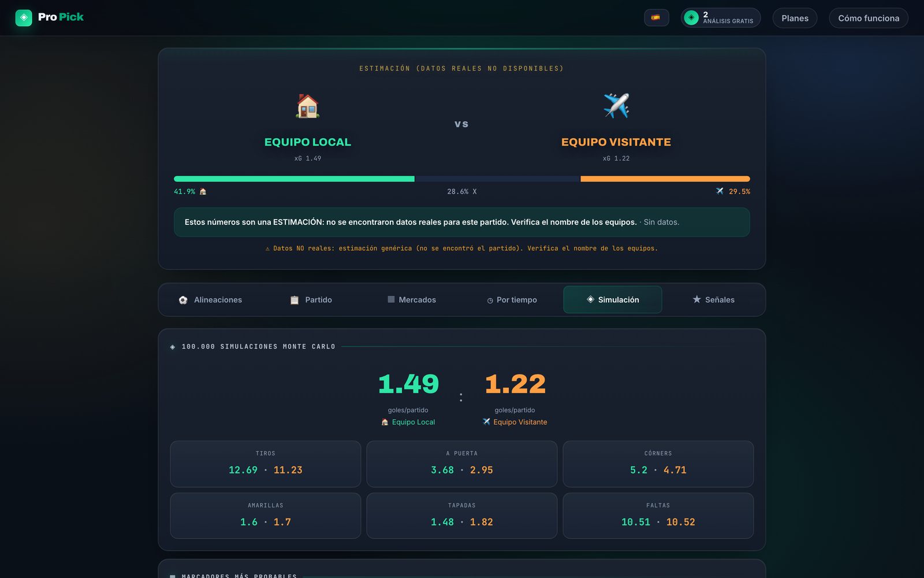The width and height of the screenshot is (924, 578).
Task: Click the home team house emoji
Action: 307,106
